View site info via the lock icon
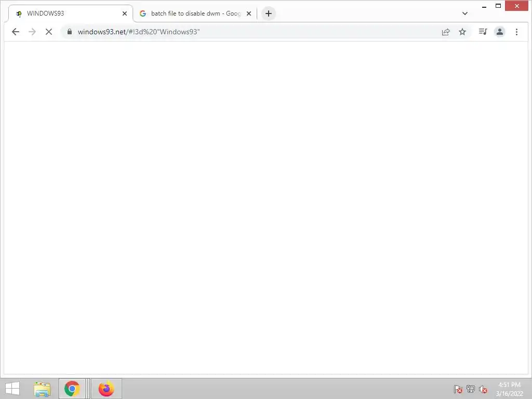The width and height of the screenshot is (532, 399). pos(70,32)
